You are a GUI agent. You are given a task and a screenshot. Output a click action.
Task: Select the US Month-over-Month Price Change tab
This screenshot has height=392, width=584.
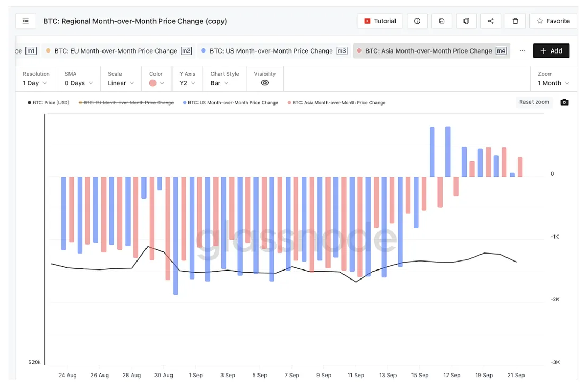tap(274, 51)
